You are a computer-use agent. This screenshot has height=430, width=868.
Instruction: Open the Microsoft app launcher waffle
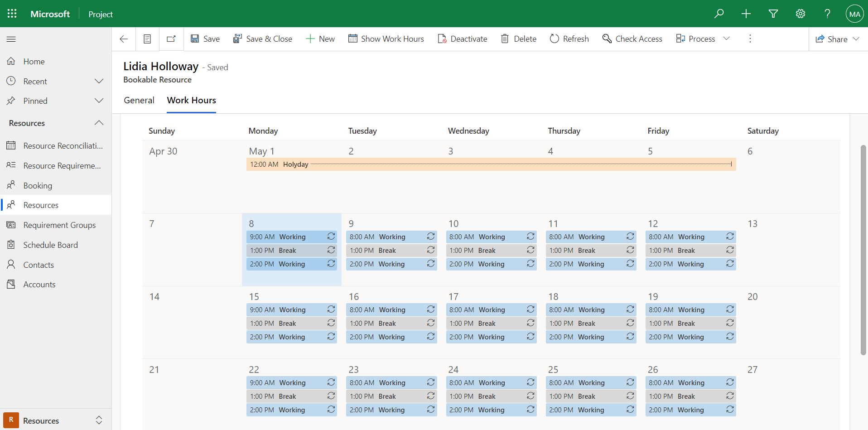point(12,14)
